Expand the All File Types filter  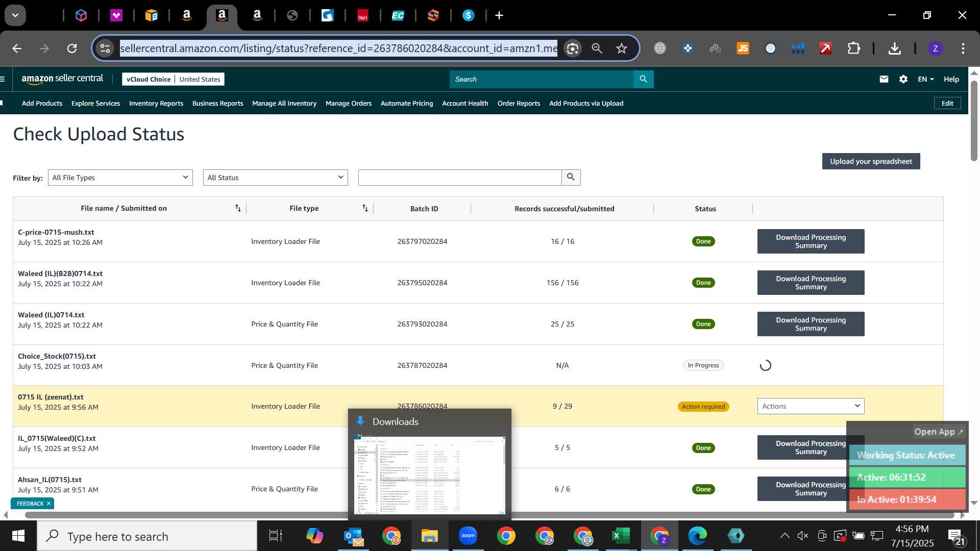(120, 178)
